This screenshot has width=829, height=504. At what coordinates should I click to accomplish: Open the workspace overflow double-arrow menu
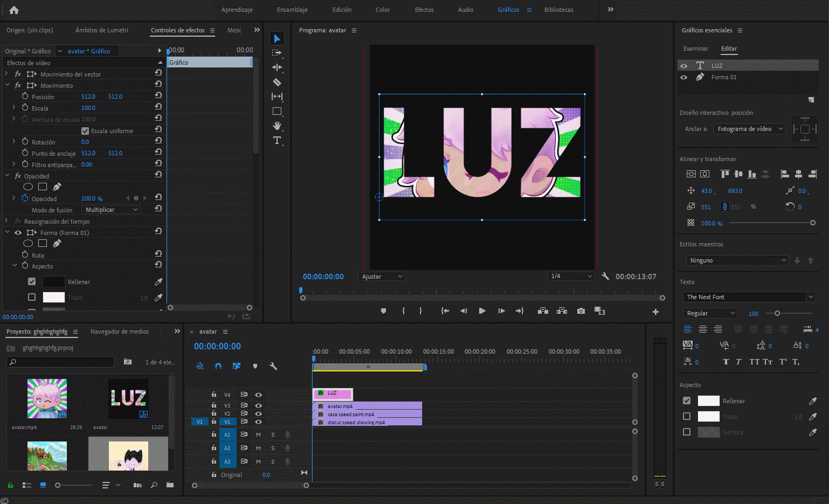tap(611, 9)
